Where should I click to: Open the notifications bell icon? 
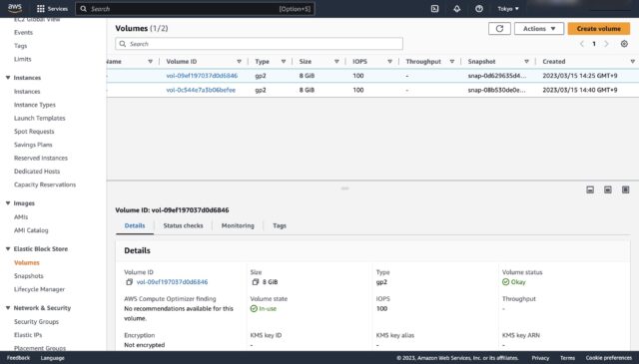tap(457, 9)
